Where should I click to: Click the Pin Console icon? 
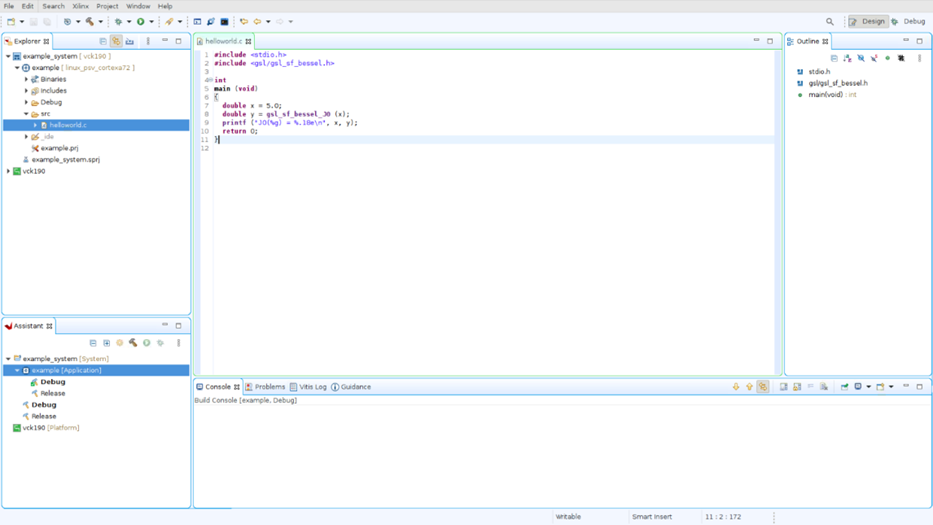844,387
